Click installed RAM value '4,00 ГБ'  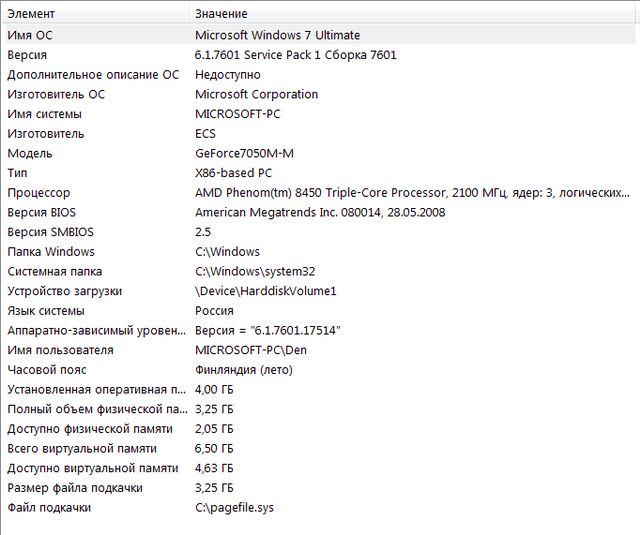click(214, 390)
